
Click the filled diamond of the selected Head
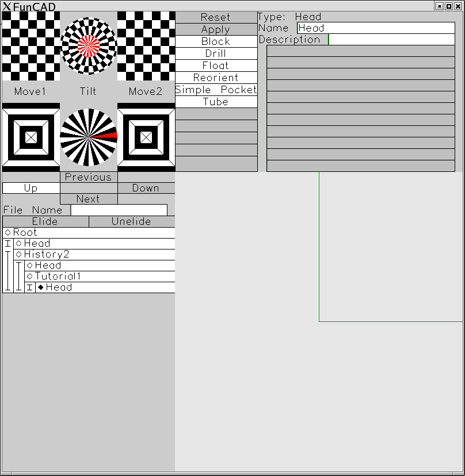(41, 287)
